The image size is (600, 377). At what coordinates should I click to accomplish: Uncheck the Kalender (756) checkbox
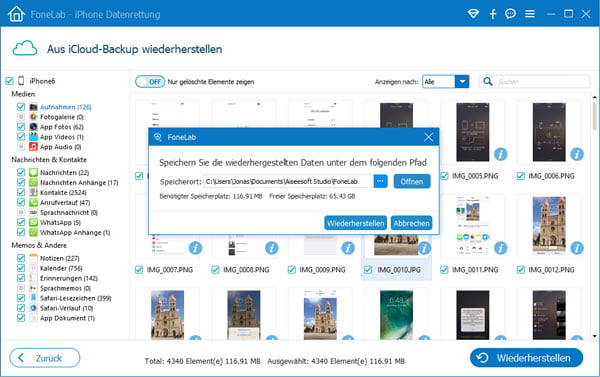pyautogui.click(x=21, y=268)
